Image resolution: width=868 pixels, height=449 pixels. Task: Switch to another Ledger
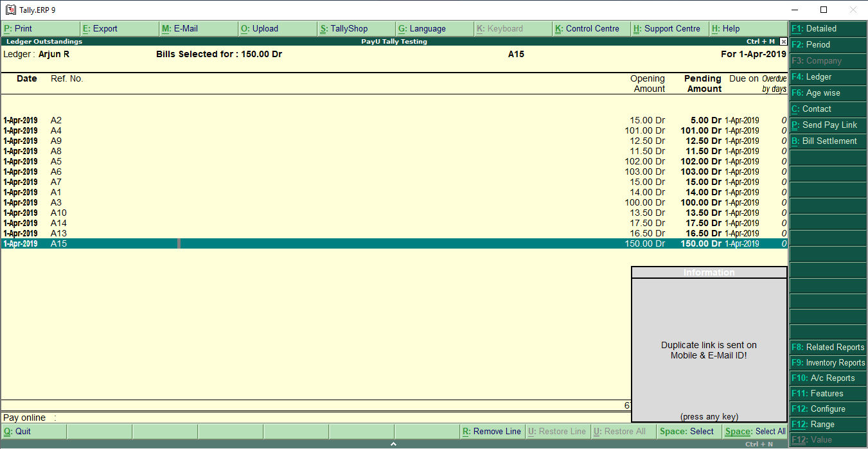pos(828,76)
